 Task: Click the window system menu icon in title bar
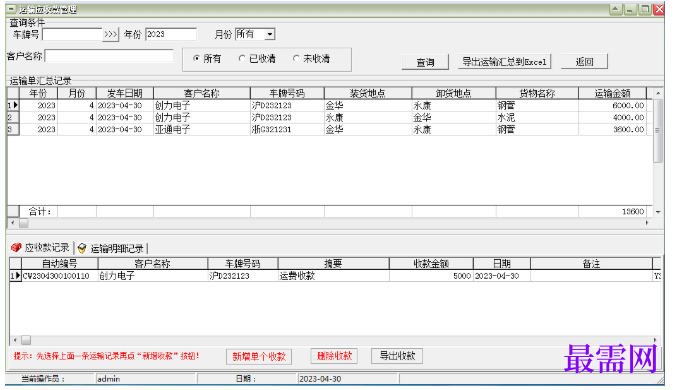pyautogui.click(x=12, y=9)
